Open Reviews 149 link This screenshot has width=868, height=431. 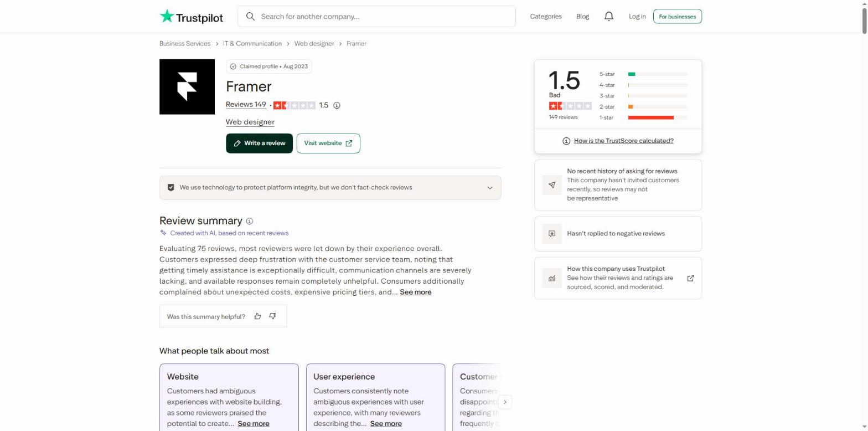tap(246, 105)
